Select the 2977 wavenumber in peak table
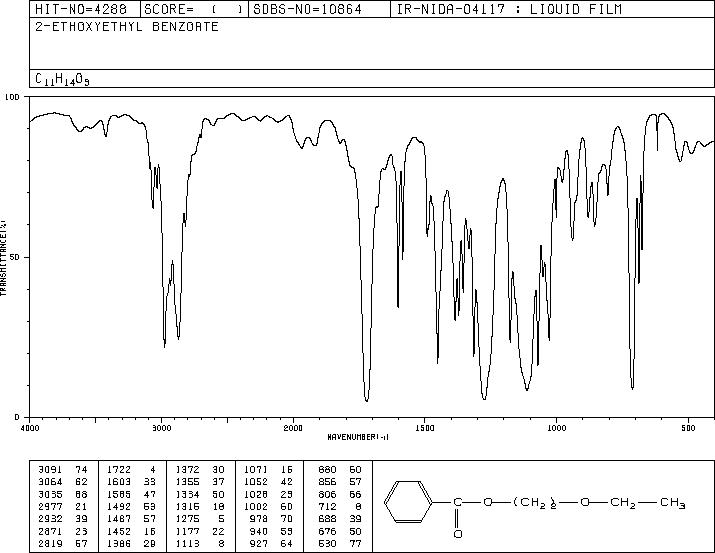The height and width of the screenshot is (553, 715). [50, 506]
